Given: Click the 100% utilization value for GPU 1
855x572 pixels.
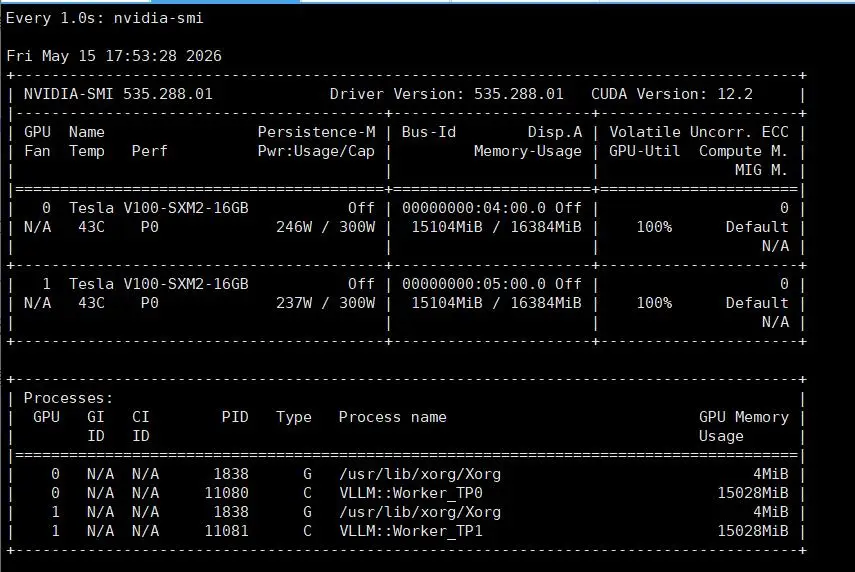Looking at the screenshot, I should pos(654,303).
